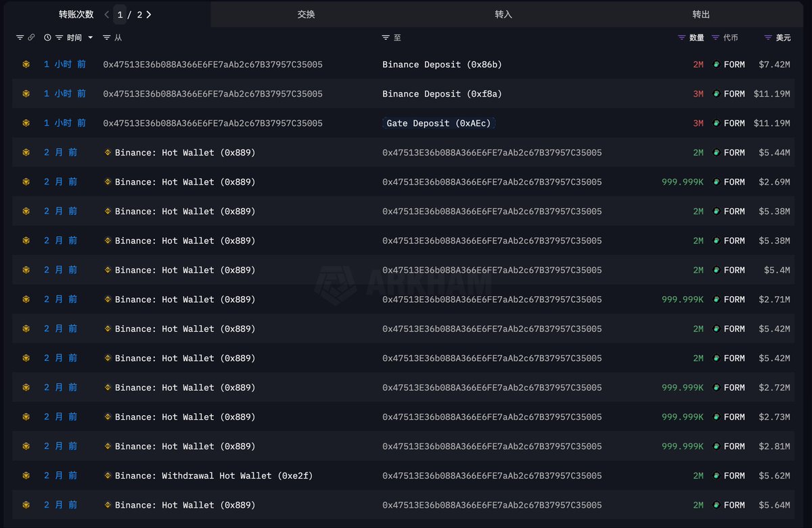Go to the previous page of transfers

pos(107,14)
